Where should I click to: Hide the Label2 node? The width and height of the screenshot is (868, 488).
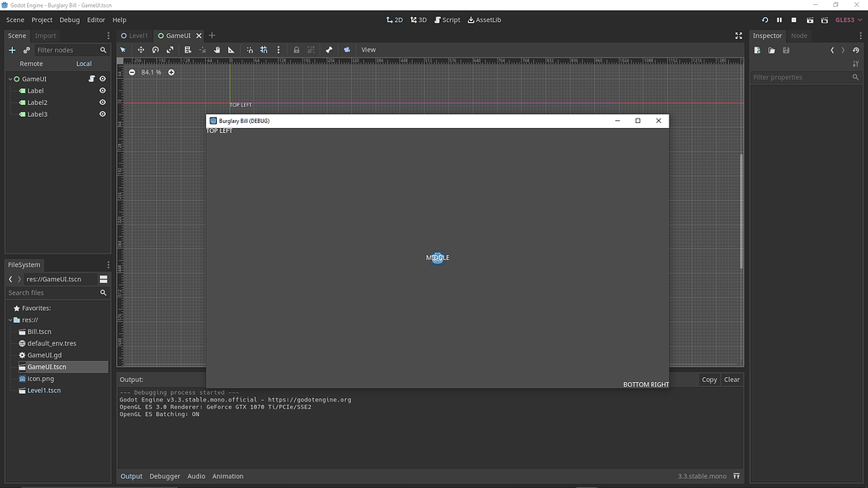point(102,103)
